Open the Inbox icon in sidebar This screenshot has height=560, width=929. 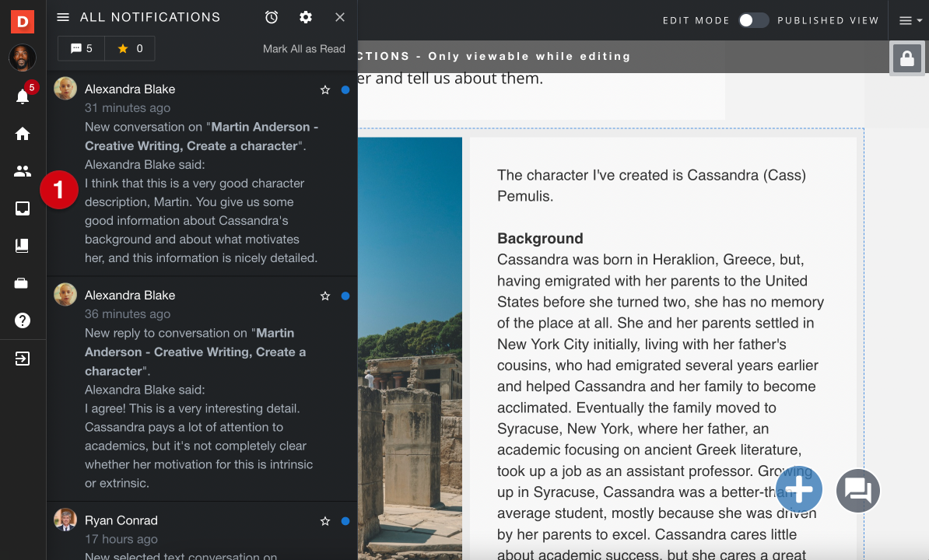pos(23,208)
